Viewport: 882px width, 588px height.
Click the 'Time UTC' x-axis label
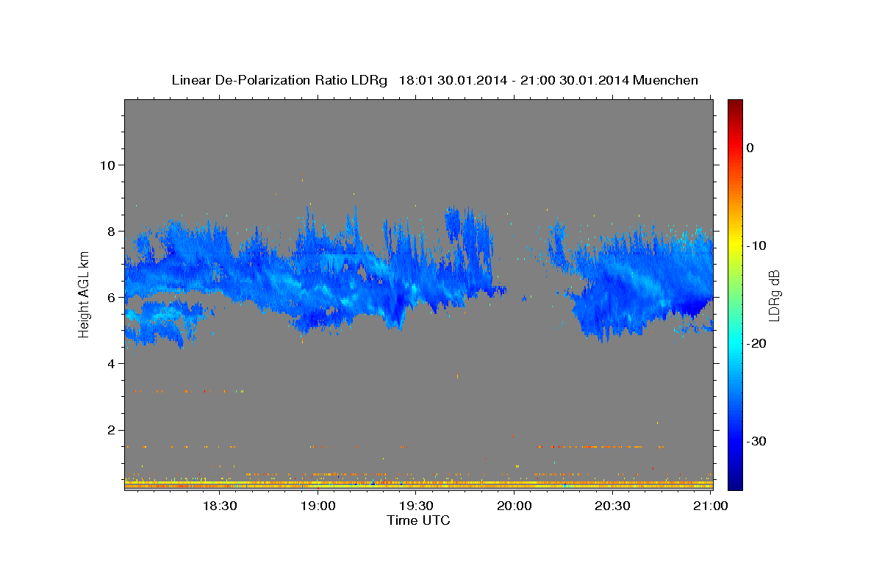pyautogui.click(x=418, y=520)
